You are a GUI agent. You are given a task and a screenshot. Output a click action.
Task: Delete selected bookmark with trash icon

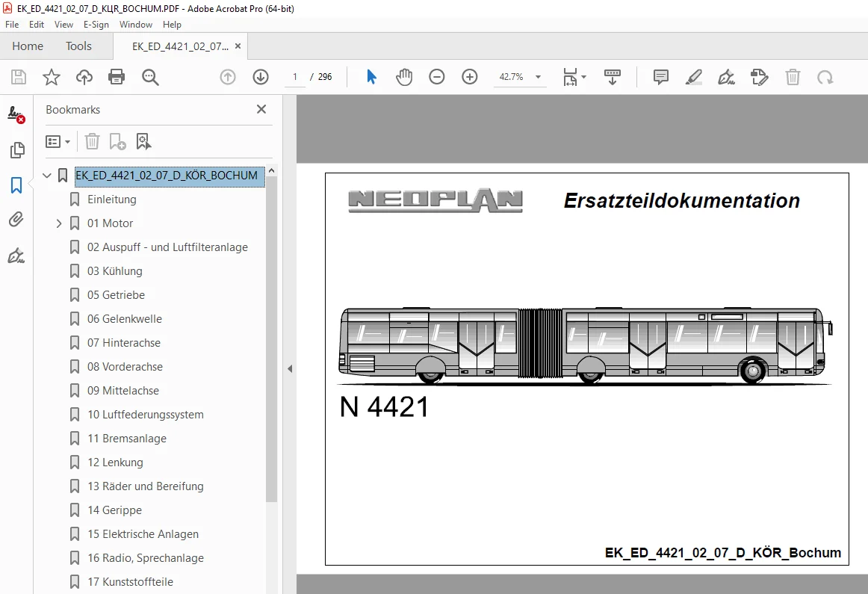(x=92, y=142)
